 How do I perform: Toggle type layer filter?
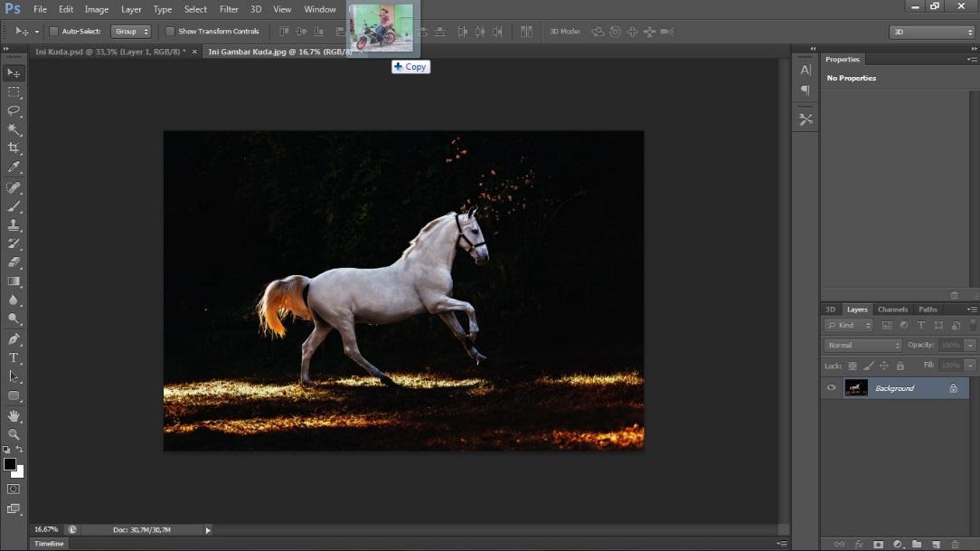click(x=920, y=325)
